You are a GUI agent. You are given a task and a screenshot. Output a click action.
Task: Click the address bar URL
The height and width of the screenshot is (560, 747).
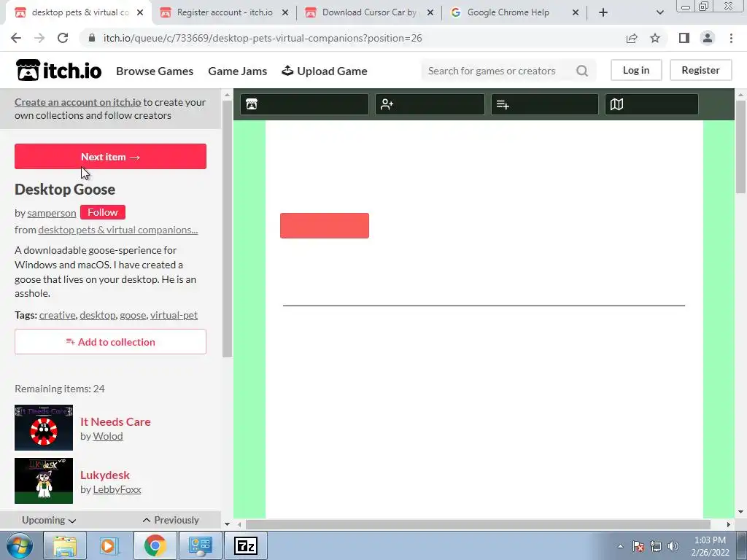[263, 38]
